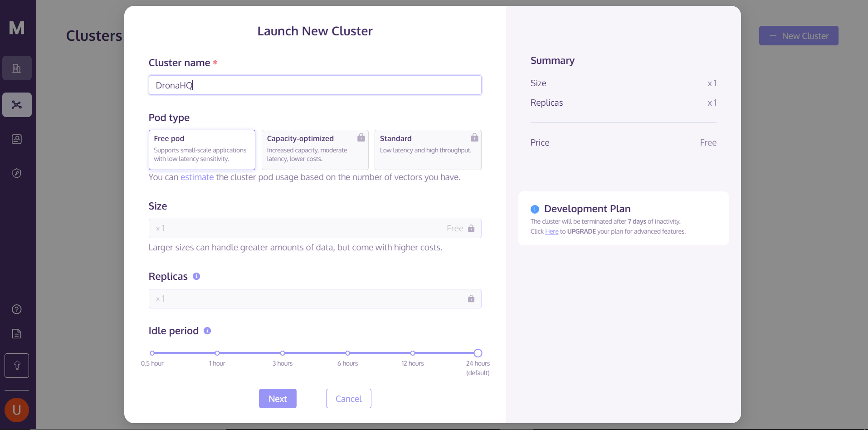The image size is (868, 430).
Task: Click the Development Plan info icon
Action: point(535,209)
